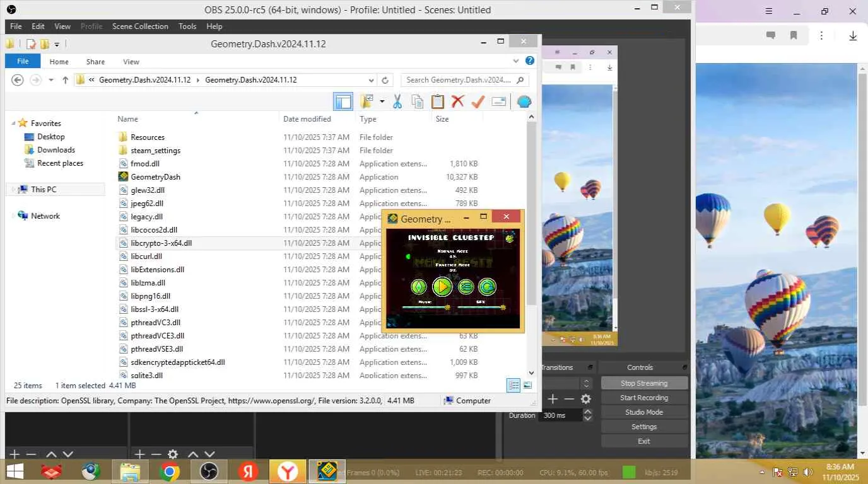Viewport: 868px width, 484px height.
Task: Click the Exit button in OBS Controls
Action: [x=643, y=441]
